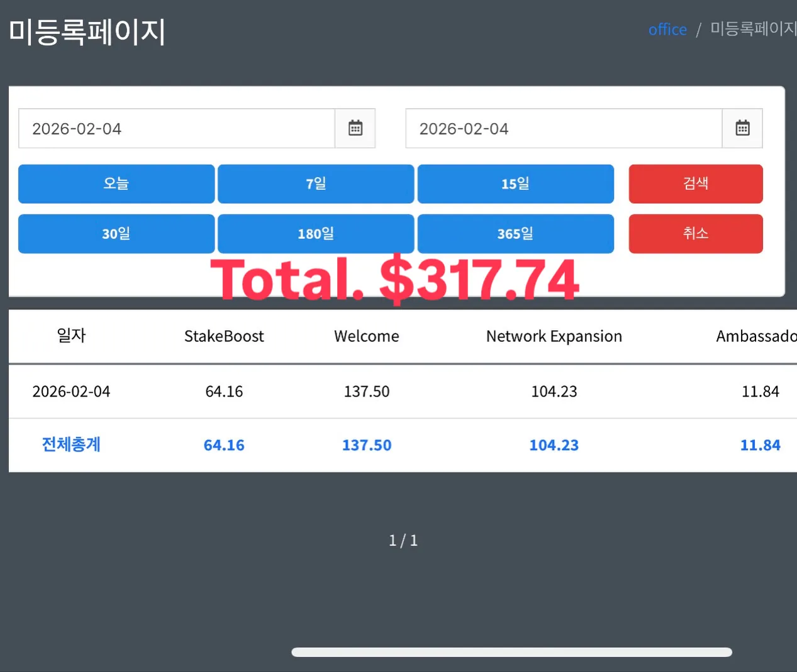Viewport: 797px width, 672px height.
Task: Click the blue 11.84 total value
Action: 761,445
